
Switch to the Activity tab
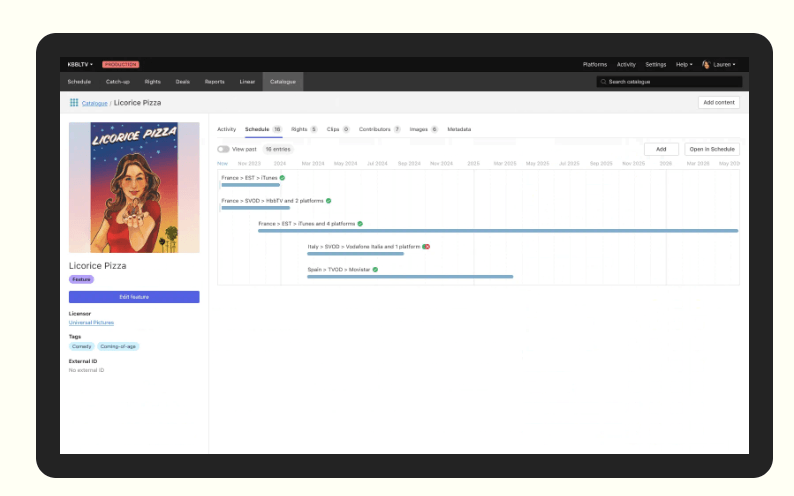coord(226,129)
